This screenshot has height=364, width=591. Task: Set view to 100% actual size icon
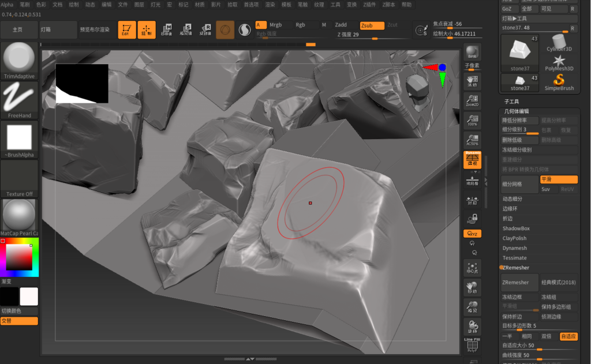coord(472,120)
